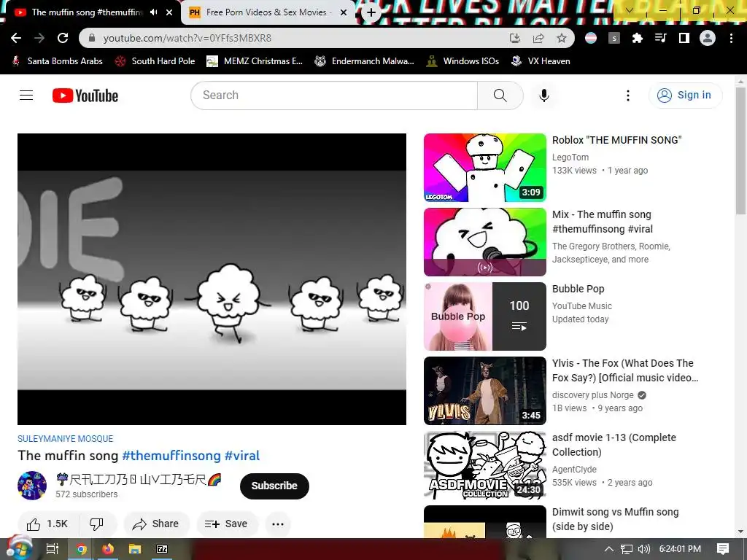
Task: Open the LegoTom channel name
Action: (x=570, y=157)
